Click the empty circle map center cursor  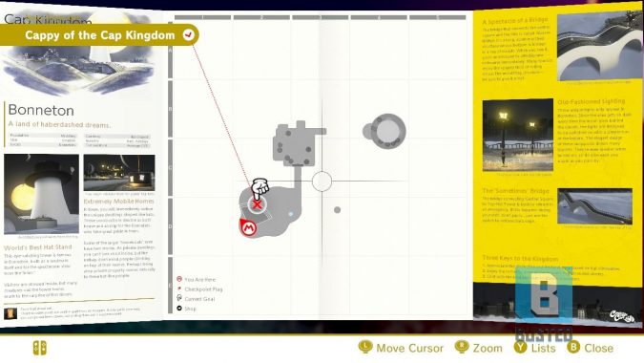tap(322, 181)
